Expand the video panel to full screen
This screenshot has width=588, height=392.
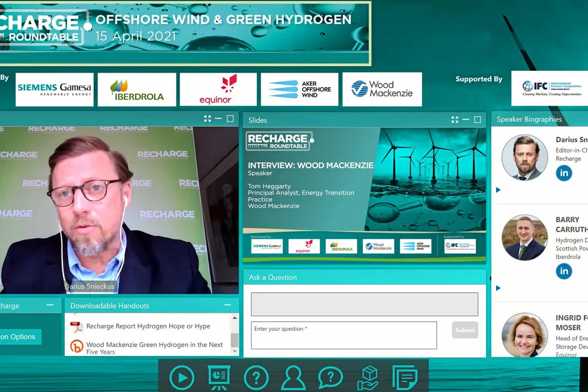(208, 118)
